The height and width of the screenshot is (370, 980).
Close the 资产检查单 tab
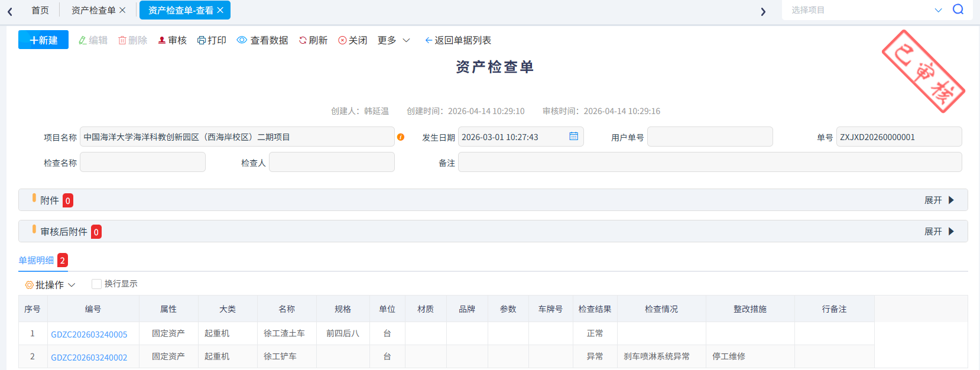coord(122,10)
